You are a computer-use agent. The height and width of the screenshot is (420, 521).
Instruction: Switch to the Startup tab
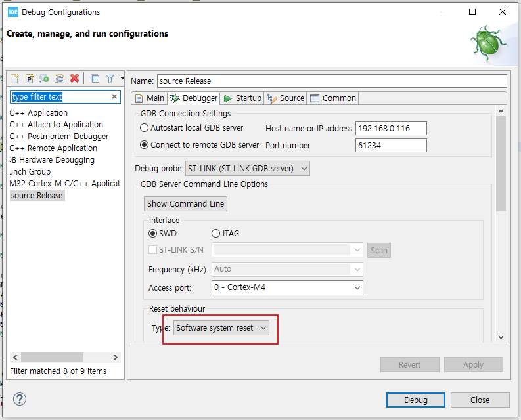(x=242, y=98)
